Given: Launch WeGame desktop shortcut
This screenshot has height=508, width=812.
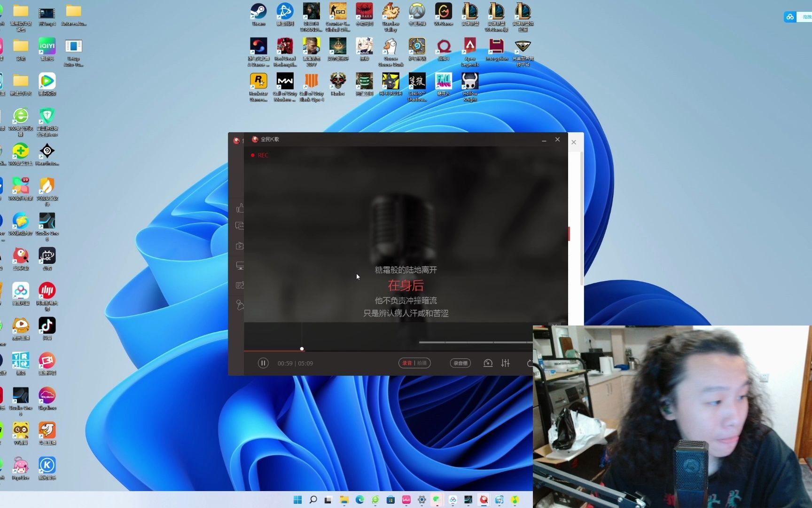Looking at the screenshot, I should 444,15.
